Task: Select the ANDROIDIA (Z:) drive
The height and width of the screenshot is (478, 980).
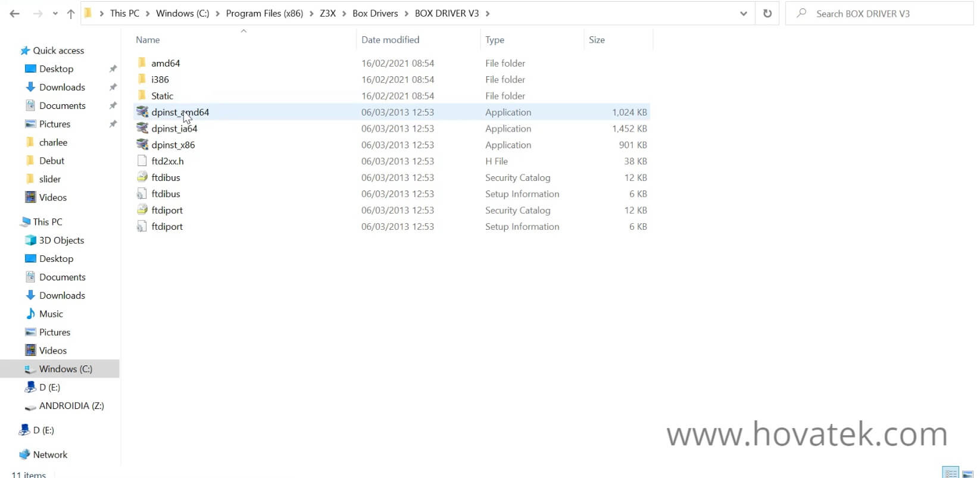Action: (71, 405)
